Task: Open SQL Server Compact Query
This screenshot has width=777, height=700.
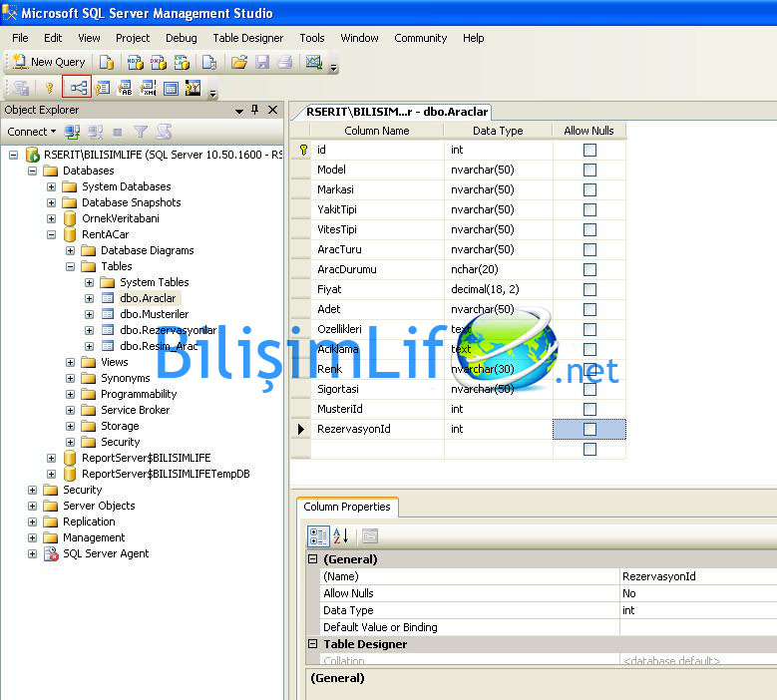Action: tap(209, 63)
